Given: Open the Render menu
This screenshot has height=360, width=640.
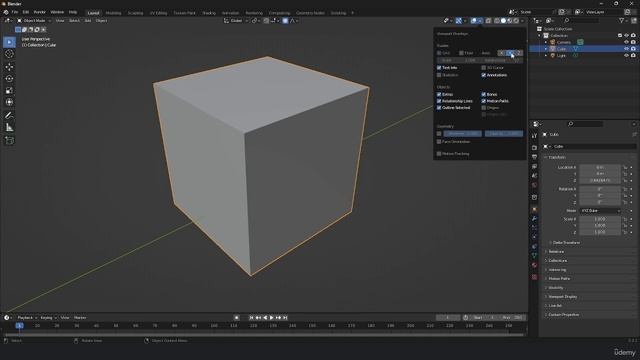Looking at the screenshot, I should pyautogui.click(x=40, y=12).
